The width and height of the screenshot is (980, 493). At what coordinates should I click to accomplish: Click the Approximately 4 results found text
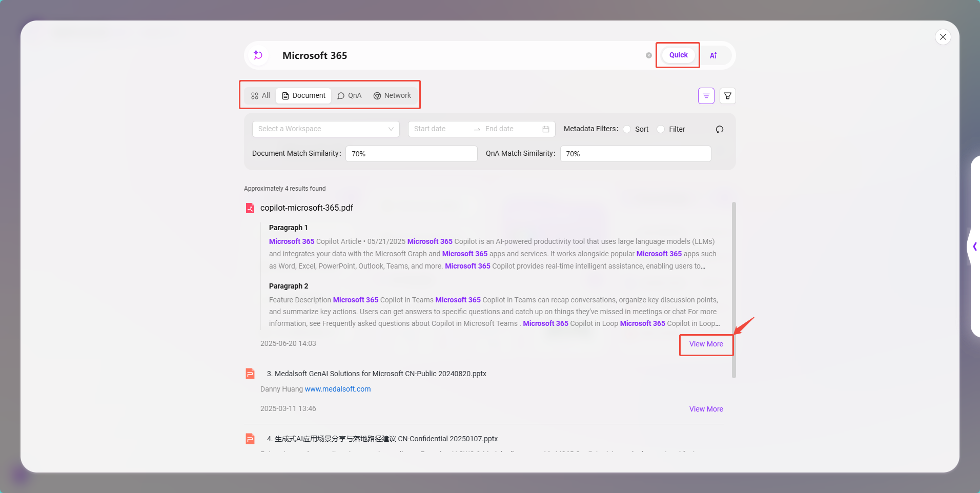point(285,189)
